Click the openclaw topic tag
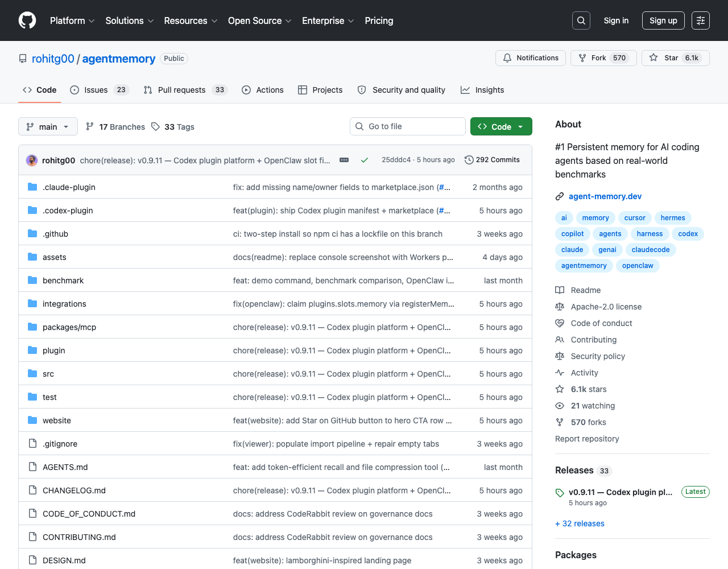This screenshot has width=728, height=569. pos(638,266)
